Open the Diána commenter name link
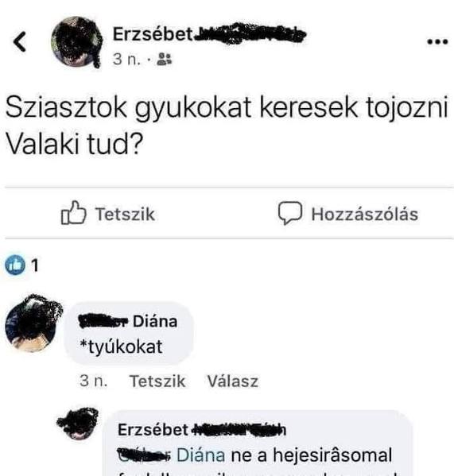Screen dimensions: 454x476 (x=128, y=322)
